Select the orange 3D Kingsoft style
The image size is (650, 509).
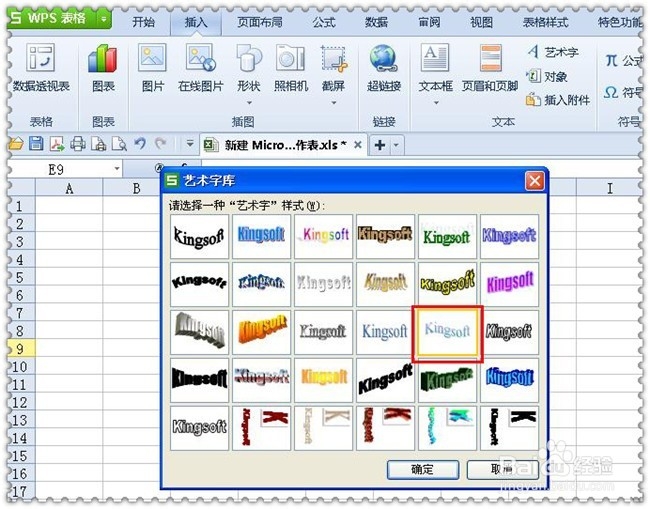(x=261, y=332)
